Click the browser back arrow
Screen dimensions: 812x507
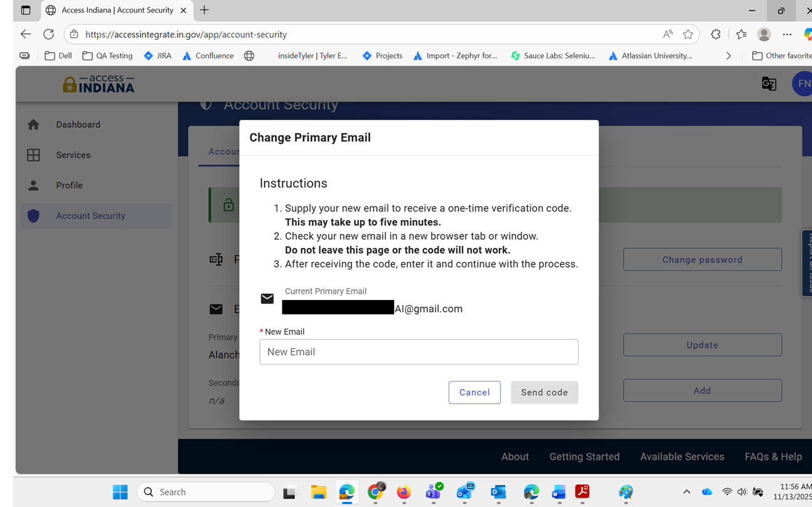[x=26, y=35]
